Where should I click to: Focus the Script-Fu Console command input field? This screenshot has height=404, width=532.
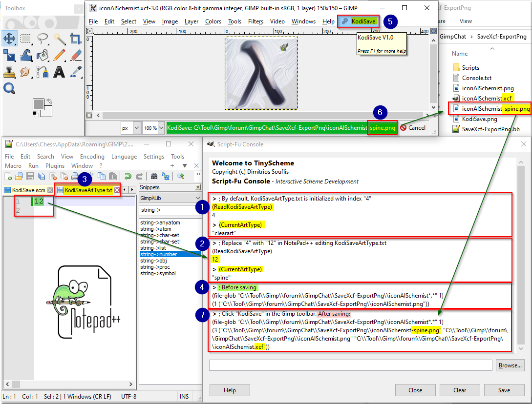click(350, 365)
